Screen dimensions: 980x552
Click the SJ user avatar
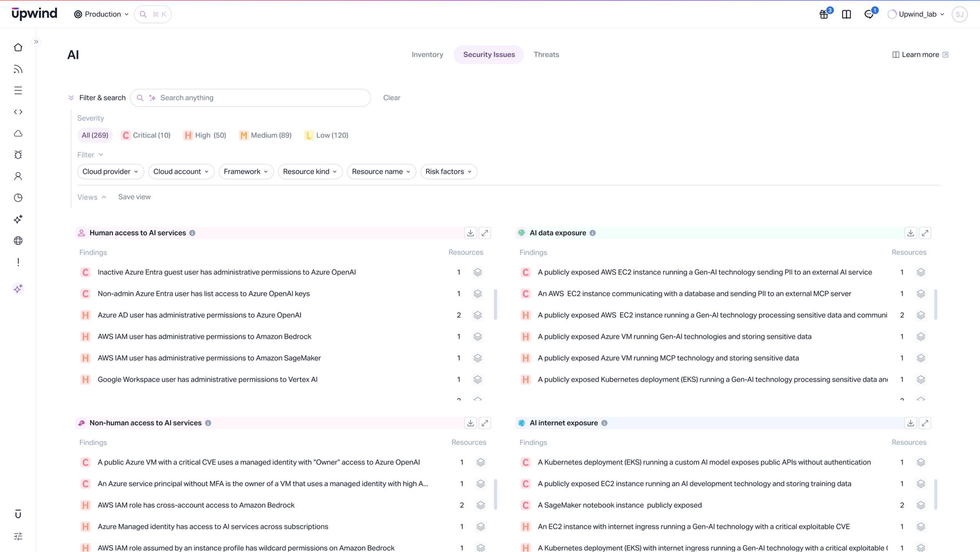[x=959, y=14]
